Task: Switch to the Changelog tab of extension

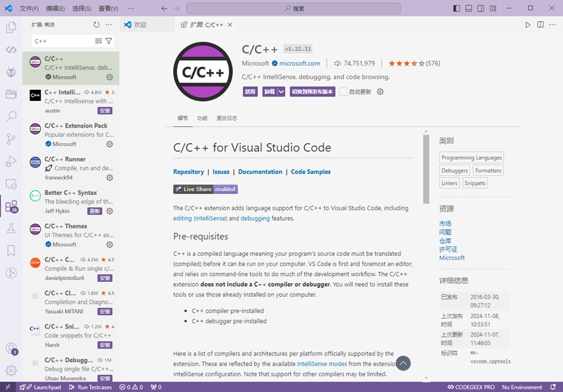Action: [227, 118]
